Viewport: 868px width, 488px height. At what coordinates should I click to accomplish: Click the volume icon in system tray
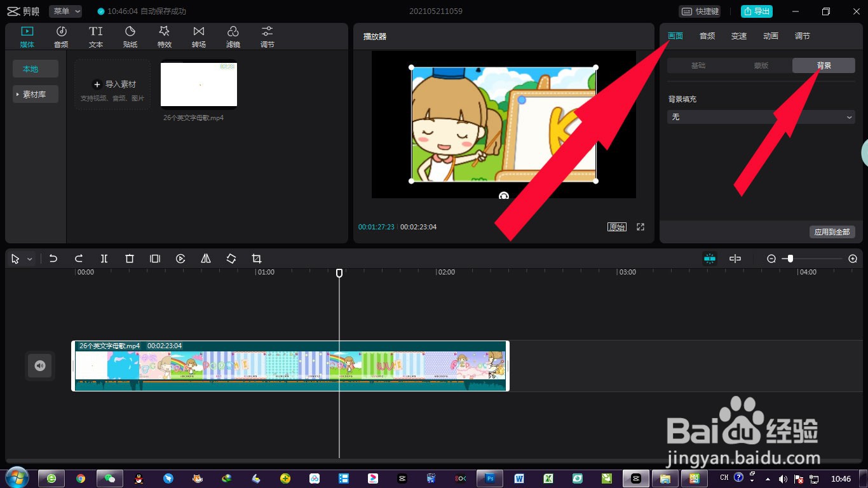(x=783, y=478)
